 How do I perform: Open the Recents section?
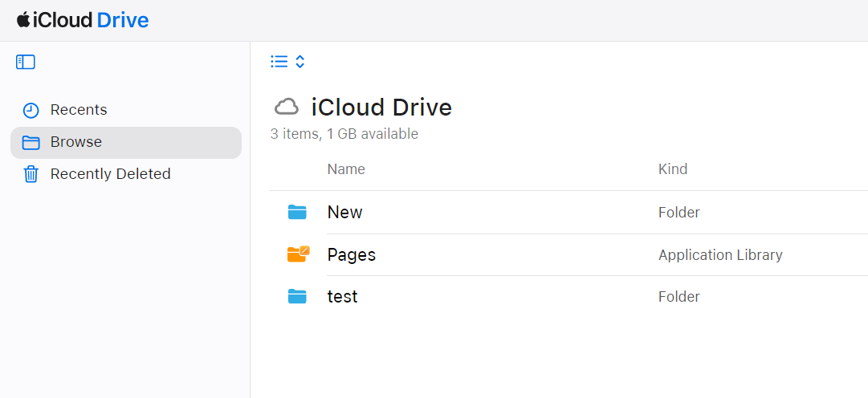(x=78, y=110)
